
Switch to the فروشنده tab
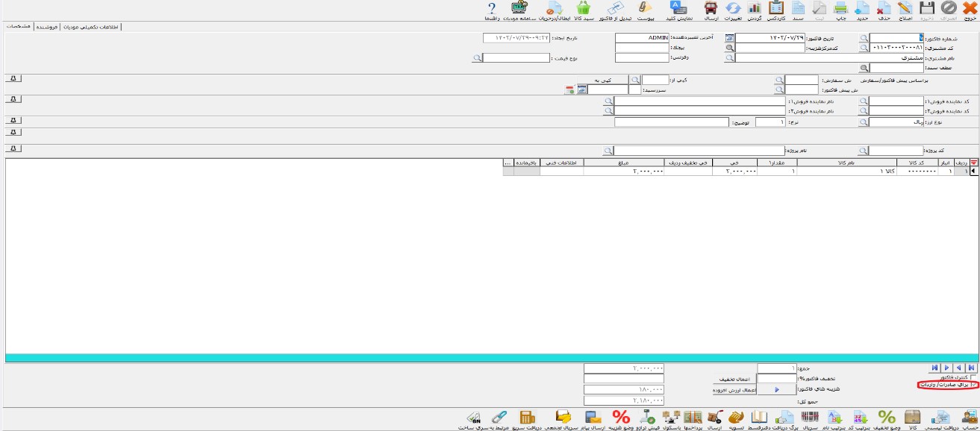46,27
